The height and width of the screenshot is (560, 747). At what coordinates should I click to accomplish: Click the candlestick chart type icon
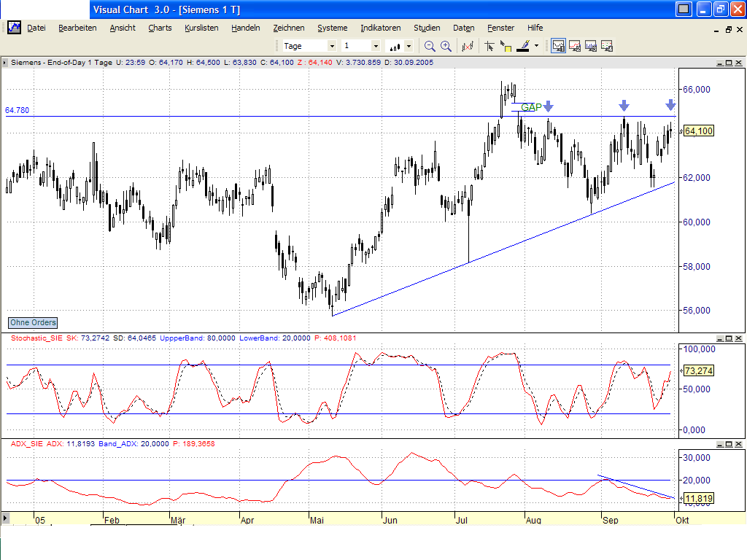point(392,45)
